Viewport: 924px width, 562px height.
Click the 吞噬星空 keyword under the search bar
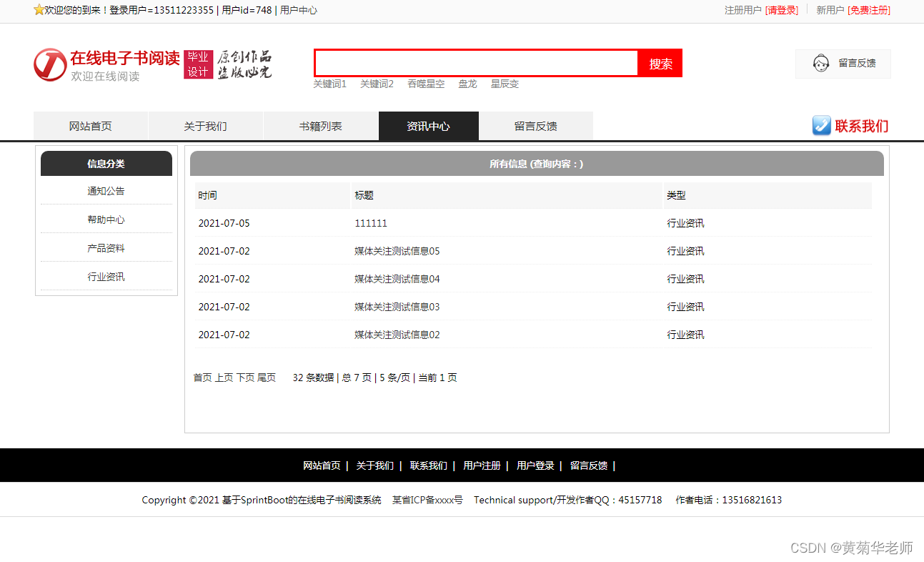point(425,84)
